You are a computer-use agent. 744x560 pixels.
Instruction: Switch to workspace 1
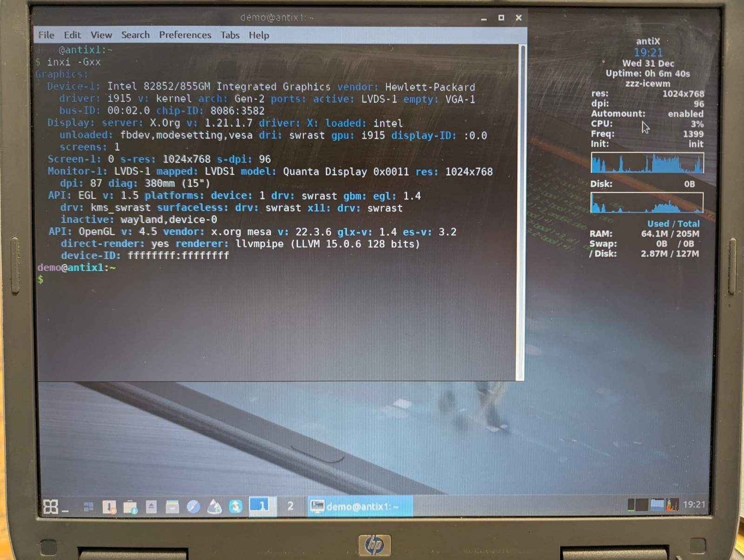[x=262, y=505]
